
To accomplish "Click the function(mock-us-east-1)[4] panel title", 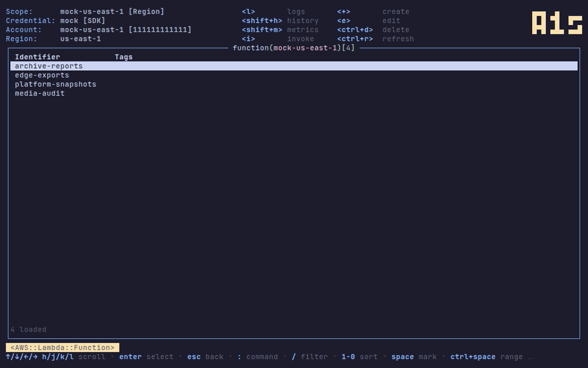I will [x=294, y=48].
